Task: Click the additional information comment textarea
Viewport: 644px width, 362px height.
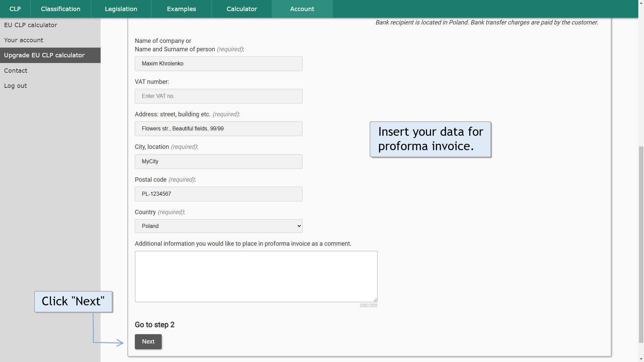Action: point(256,277)
